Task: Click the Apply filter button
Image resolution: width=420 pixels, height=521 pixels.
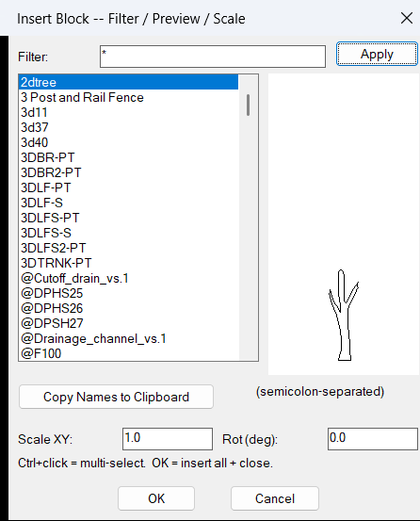Action: (377, 54)
